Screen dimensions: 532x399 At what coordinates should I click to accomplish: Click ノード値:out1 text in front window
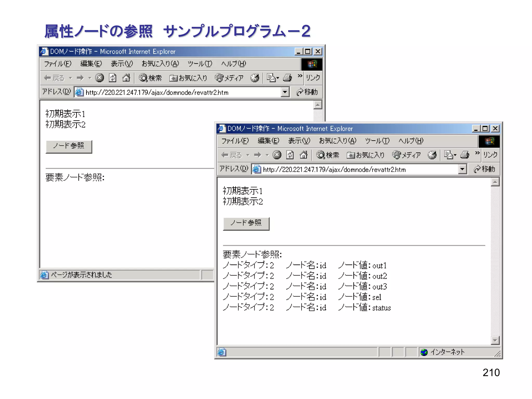coord(362,265)
